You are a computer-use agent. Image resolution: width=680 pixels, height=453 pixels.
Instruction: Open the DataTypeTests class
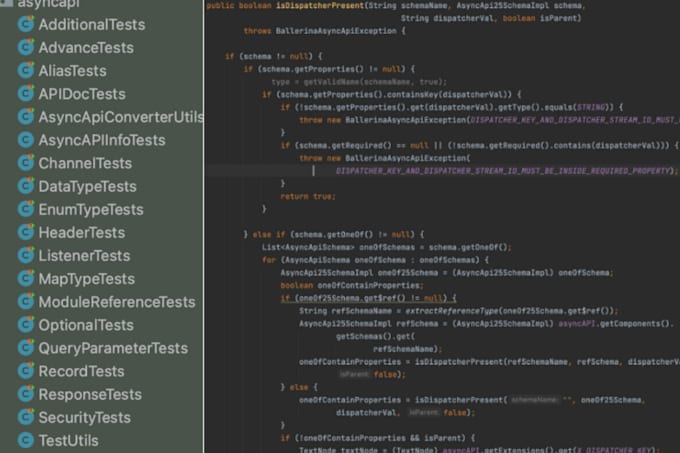tap(87, 186)
